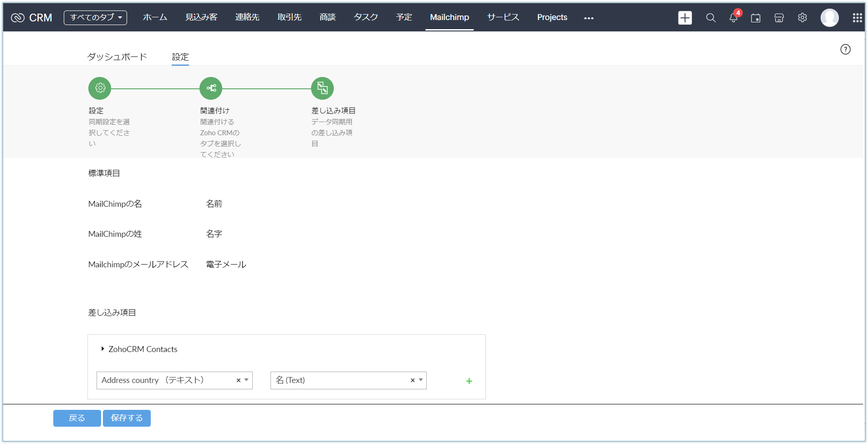Go to the 取引先 tab

pos(290,17)
